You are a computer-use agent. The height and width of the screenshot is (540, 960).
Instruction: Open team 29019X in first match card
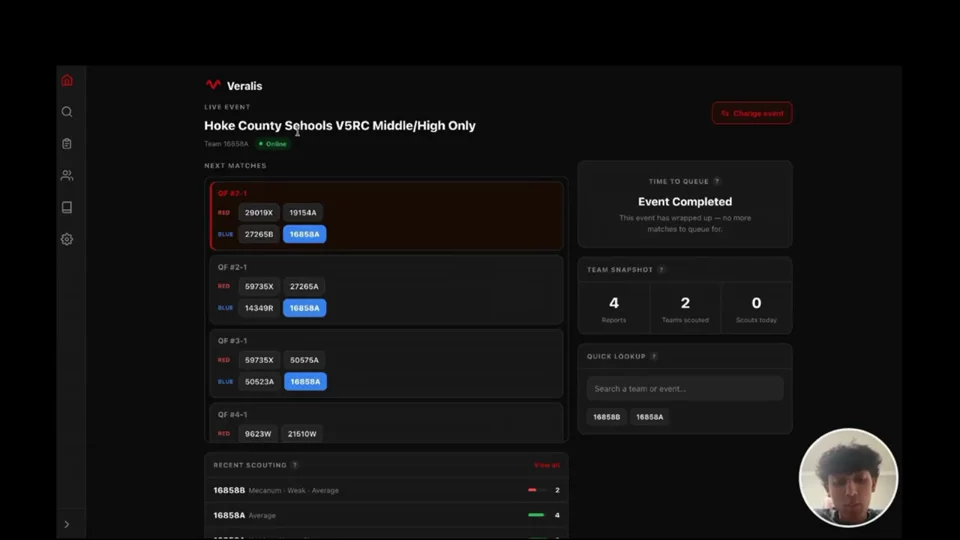(x=259, y=212)
